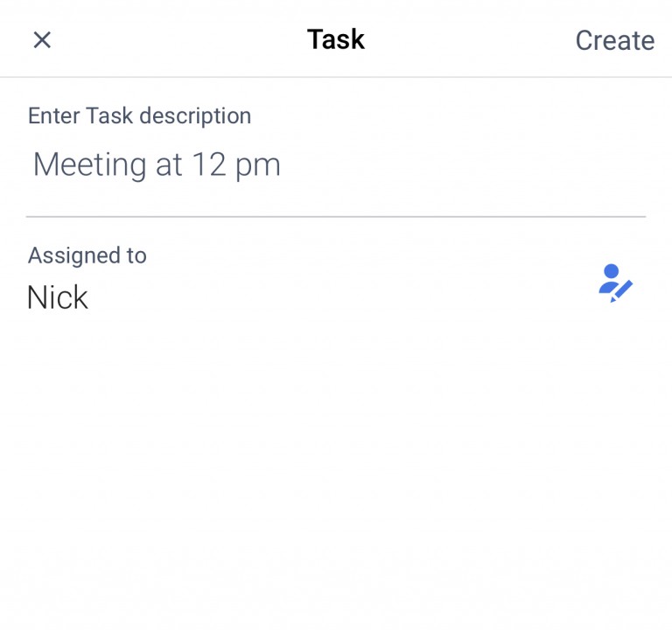Tap the Assigned to label
This screenshot has height=630, width=672.
pos(87,255)
